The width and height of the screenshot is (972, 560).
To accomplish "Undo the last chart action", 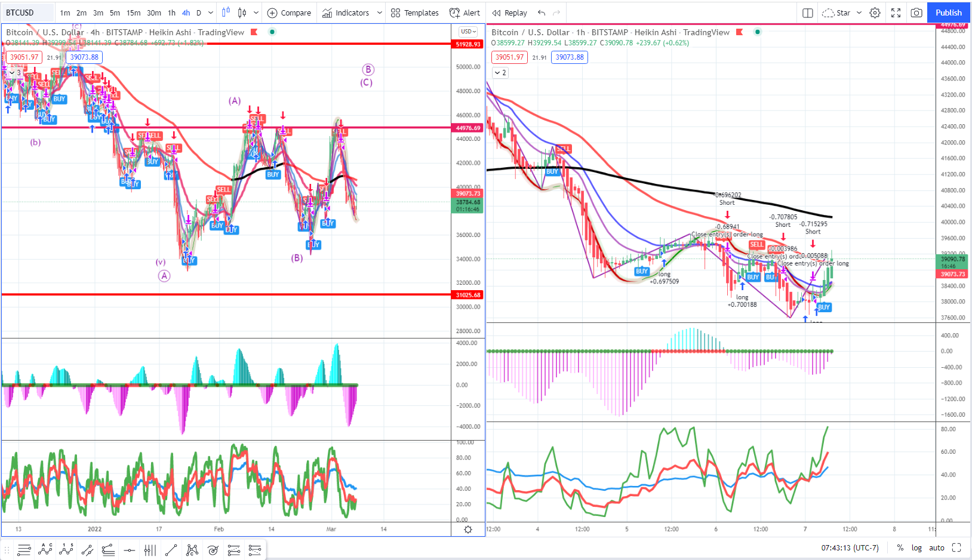I will coord(542,13).
